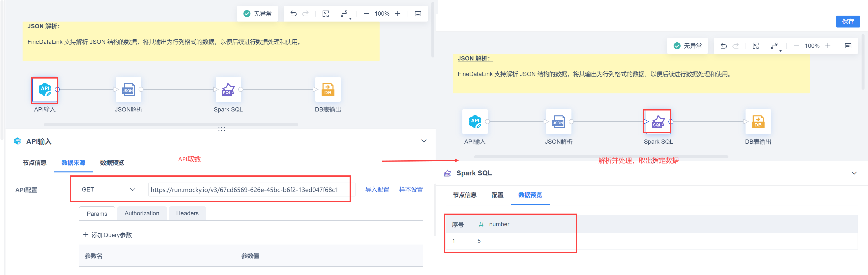
Task: Click undo icon in left toolbar
Action: click(x=293, y=14)
